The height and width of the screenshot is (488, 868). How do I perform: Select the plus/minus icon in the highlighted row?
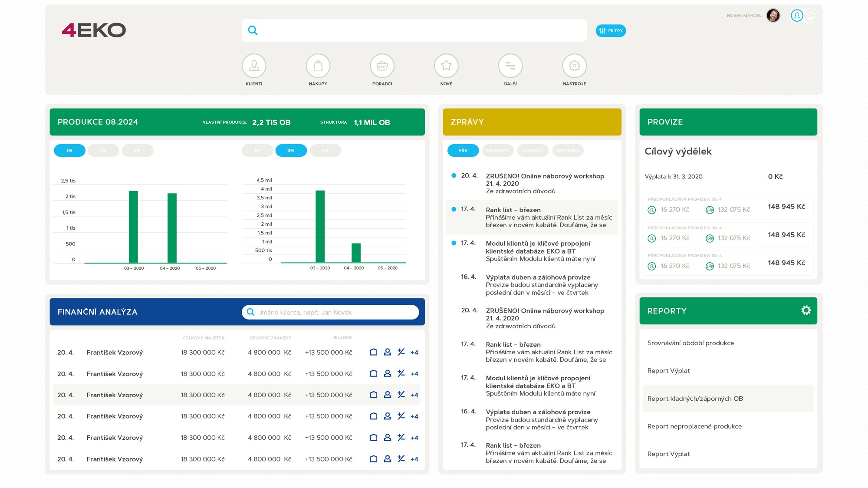[x=401, y=395]
